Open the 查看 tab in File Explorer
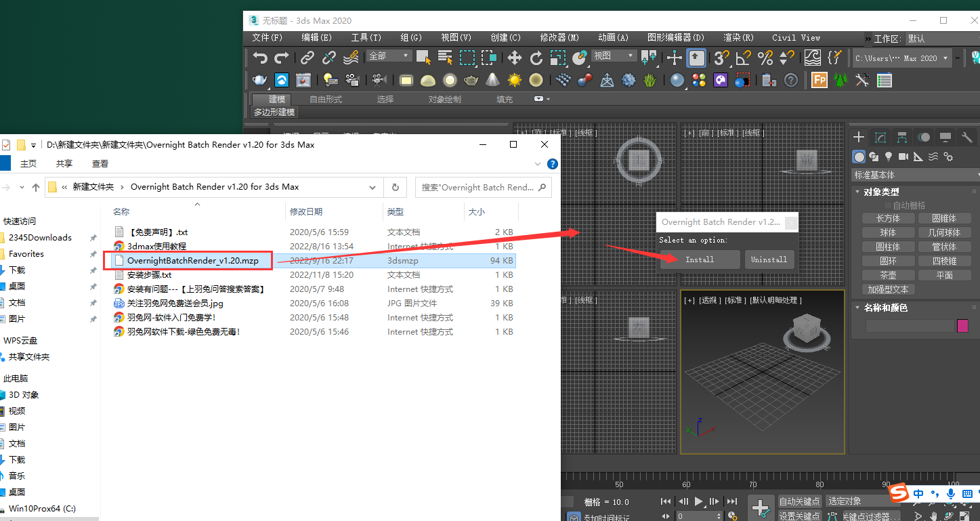 point(100,163)
